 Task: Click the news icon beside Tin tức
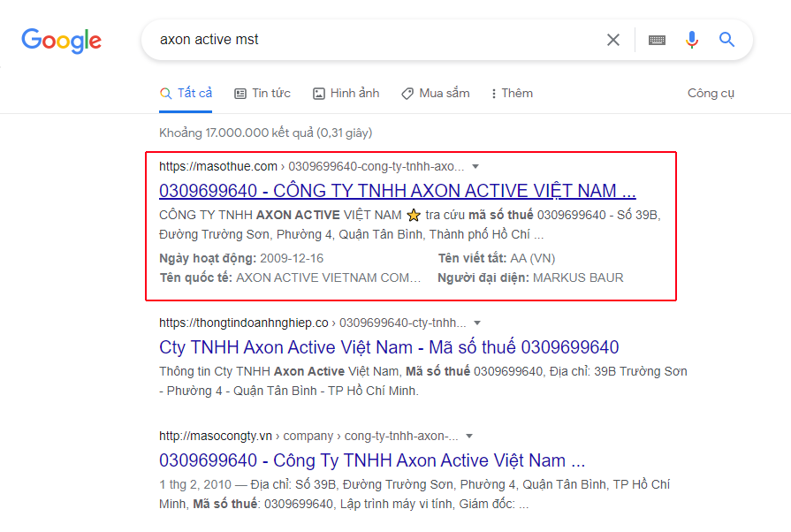click(x=240, y=94)
